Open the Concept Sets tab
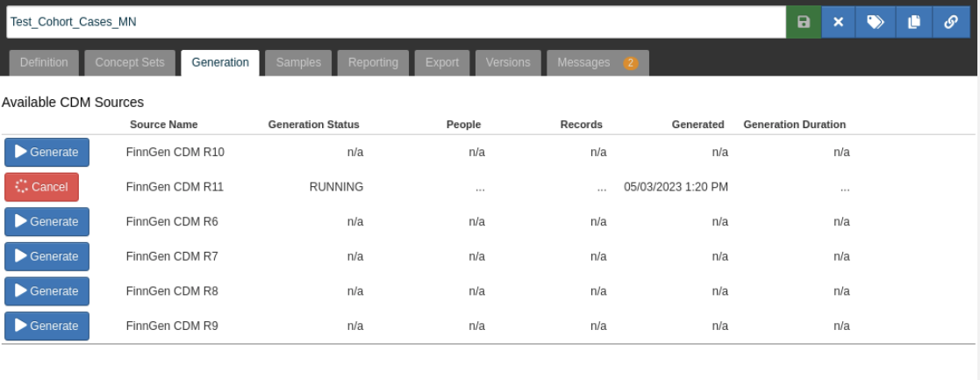Viewport: 980px width, 380px height. [129, 62]
